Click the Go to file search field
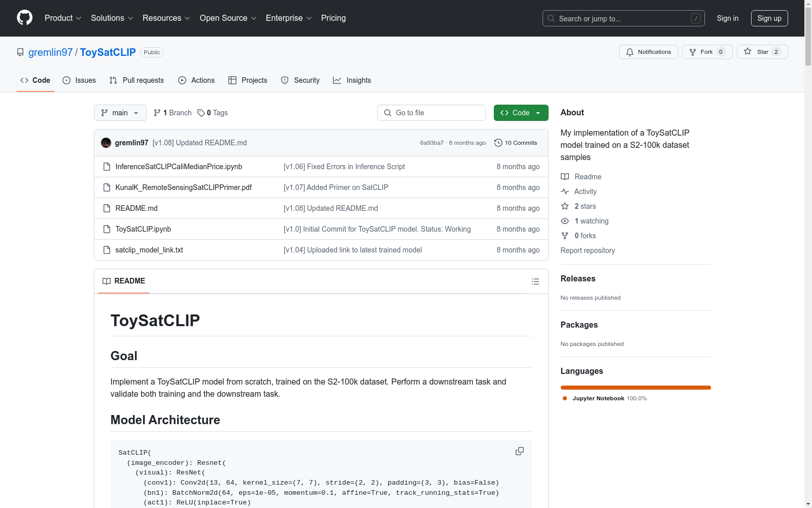The height and width of the screenshot is (508, 812). (x=431, y=113)
